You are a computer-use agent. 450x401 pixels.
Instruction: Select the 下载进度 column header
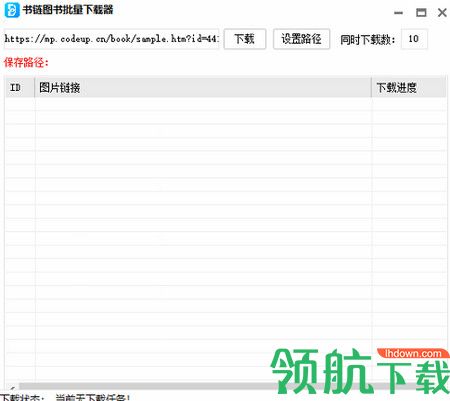[x=409, y=88]
